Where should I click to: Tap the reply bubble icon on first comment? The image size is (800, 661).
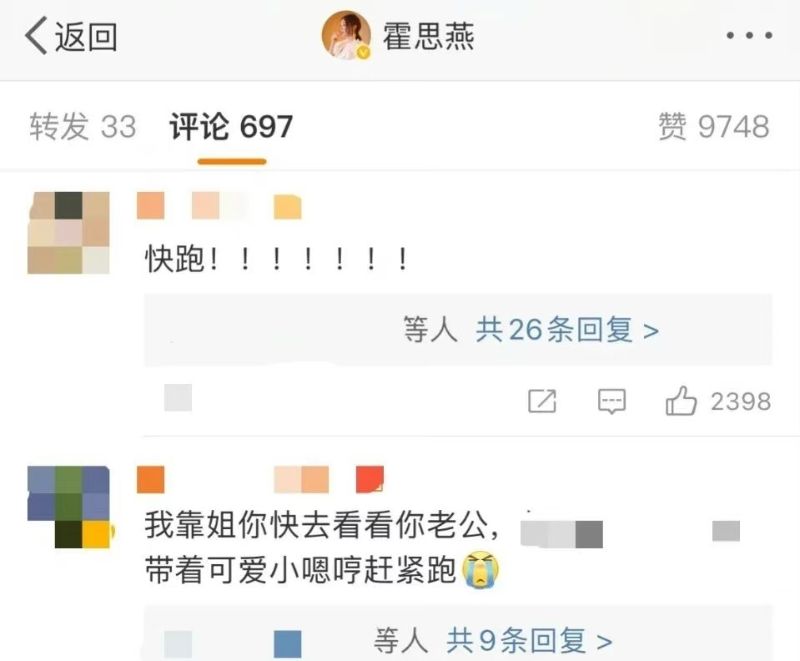tap(612, 401)
